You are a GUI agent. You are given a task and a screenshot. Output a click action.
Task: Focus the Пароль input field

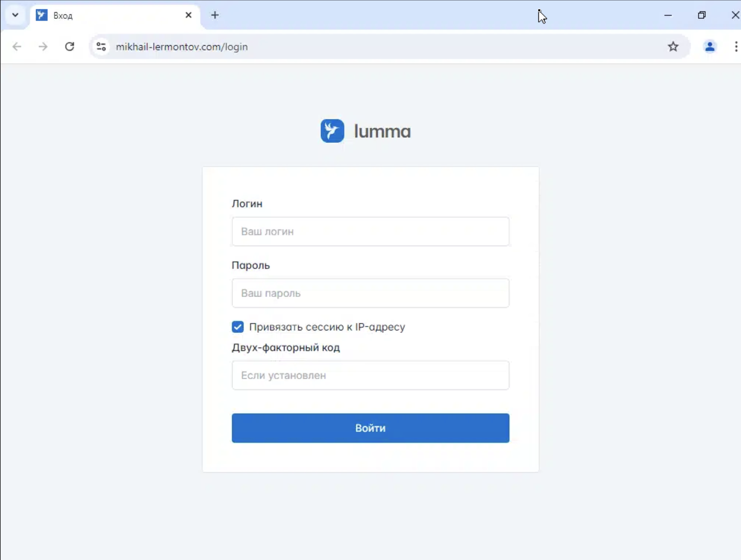tap(370, 293)
